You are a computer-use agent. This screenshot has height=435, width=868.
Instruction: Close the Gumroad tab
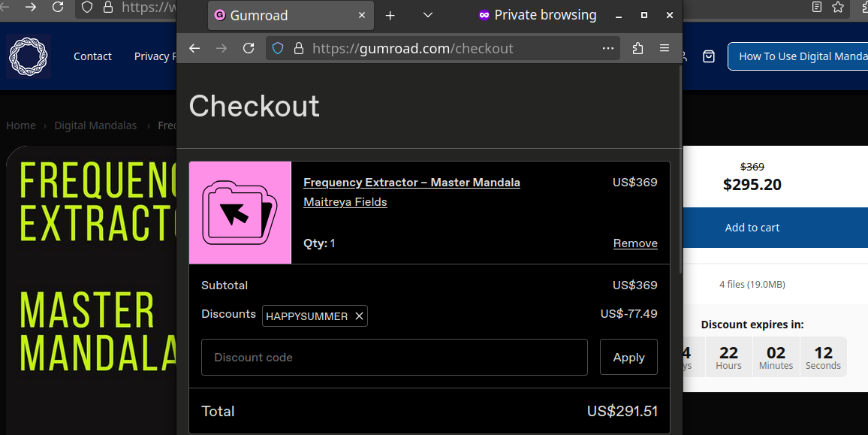tap(361, 16)
